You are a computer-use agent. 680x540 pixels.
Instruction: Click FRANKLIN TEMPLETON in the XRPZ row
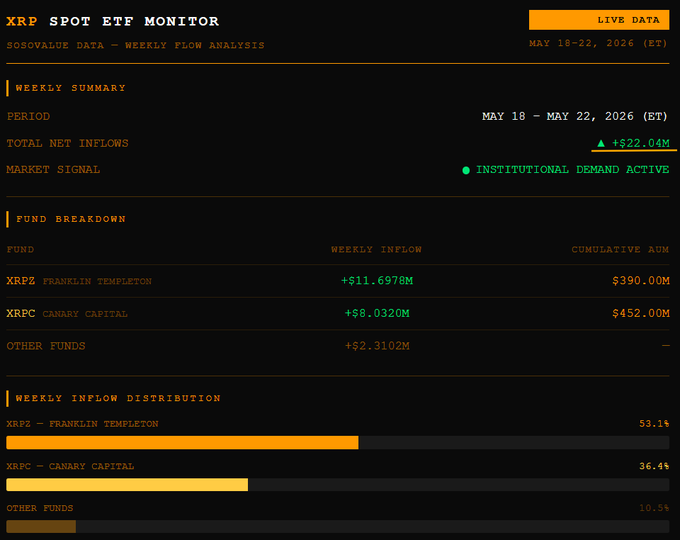click(97, 281)
